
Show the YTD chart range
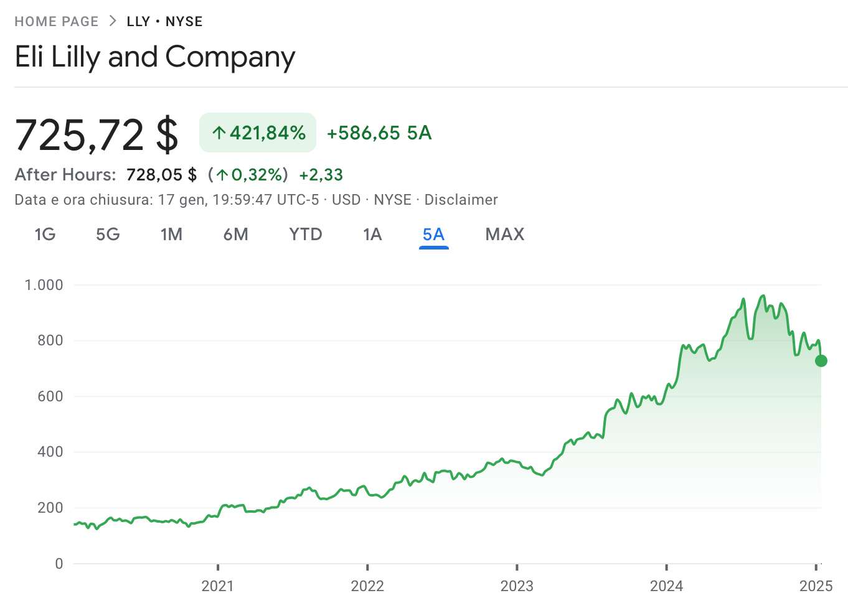(306, 235)
